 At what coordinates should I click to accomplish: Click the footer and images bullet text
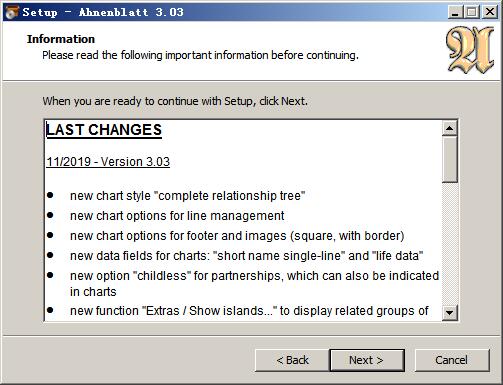click(237, 236)
